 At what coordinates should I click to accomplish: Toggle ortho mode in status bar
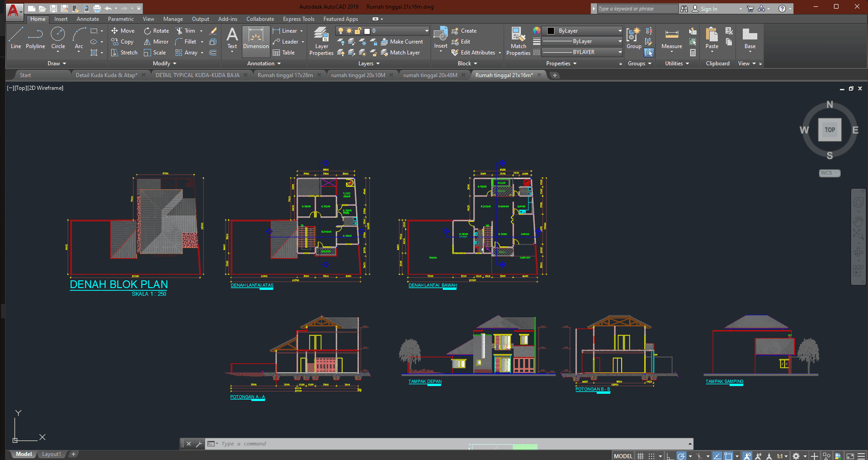point(670,456)
